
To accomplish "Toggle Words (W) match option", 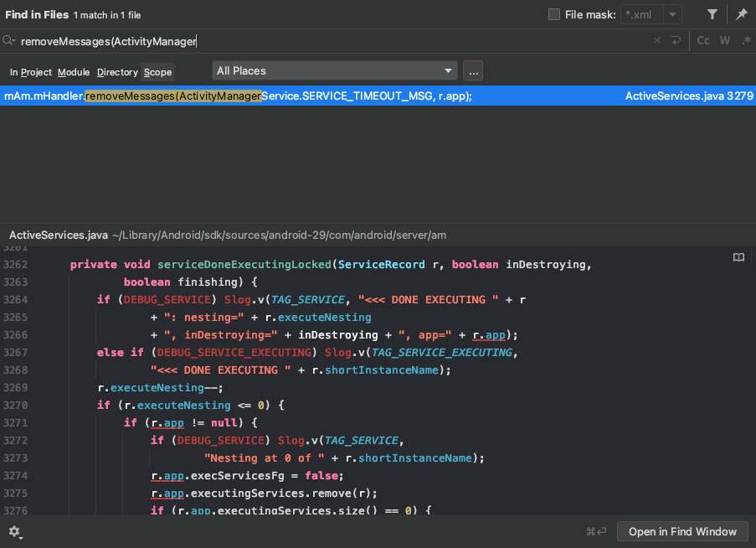I will 725,40.
